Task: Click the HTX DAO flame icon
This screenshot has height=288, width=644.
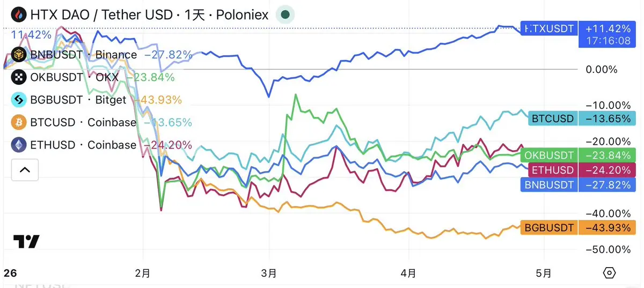Action: (19, 14)
